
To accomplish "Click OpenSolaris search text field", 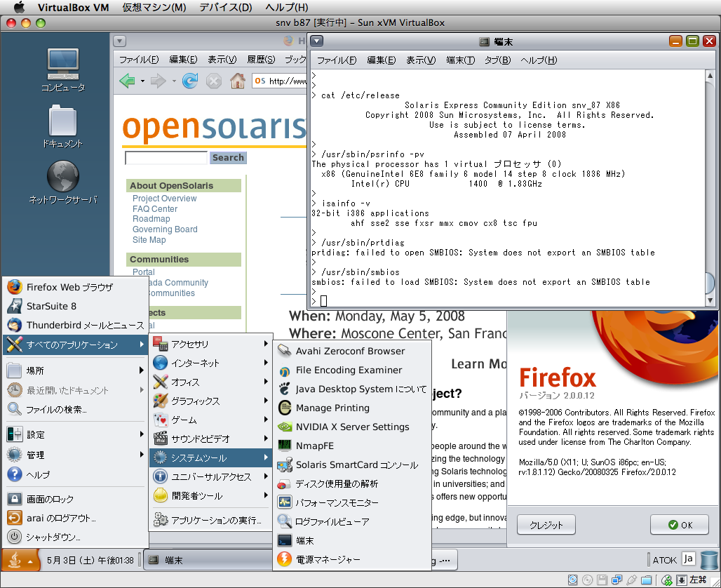I will (166, 158).
